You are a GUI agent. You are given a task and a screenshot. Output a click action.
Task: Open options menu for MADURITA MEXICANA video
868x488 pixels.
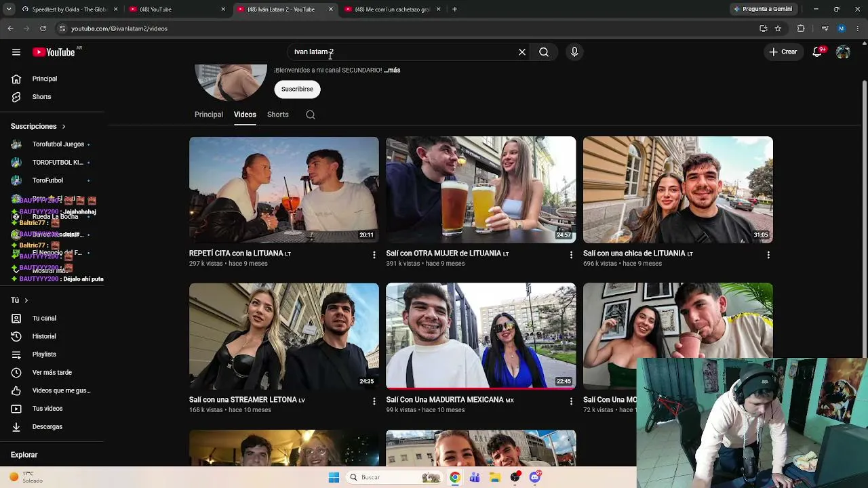coord(571,401)
